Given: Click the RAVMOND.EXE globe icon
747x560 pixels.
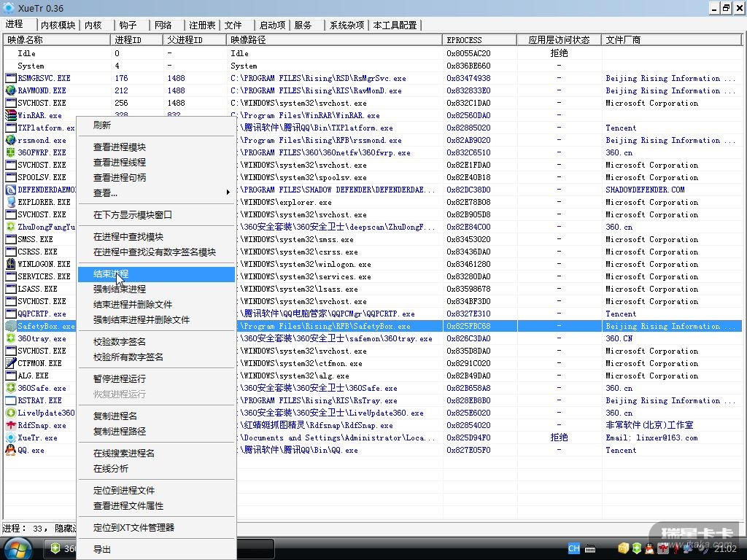Looking at the screenshot, I should (x=10, y=90).
